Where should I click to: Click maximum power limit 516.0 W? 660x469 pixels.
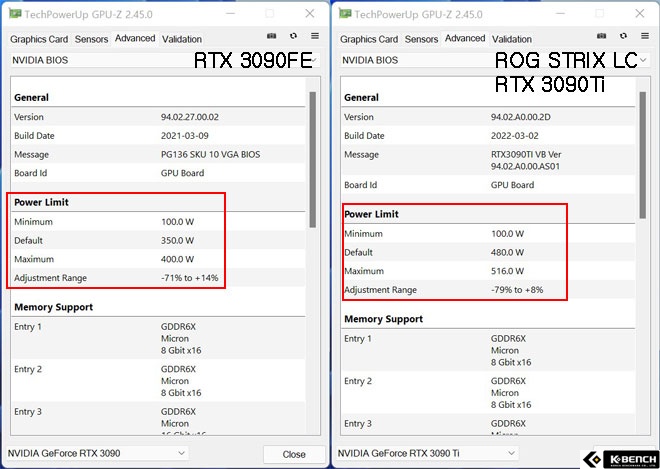click(507, 271)
